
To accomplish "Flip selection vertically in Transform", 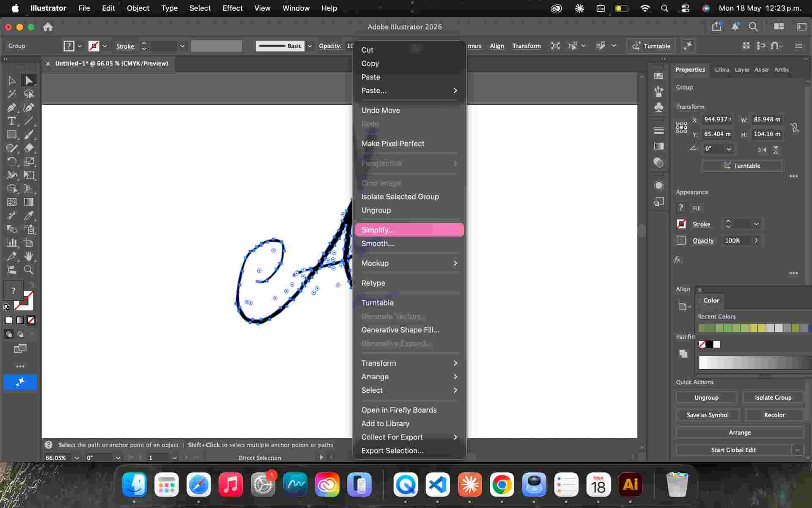I will click(x=776, y=149).
